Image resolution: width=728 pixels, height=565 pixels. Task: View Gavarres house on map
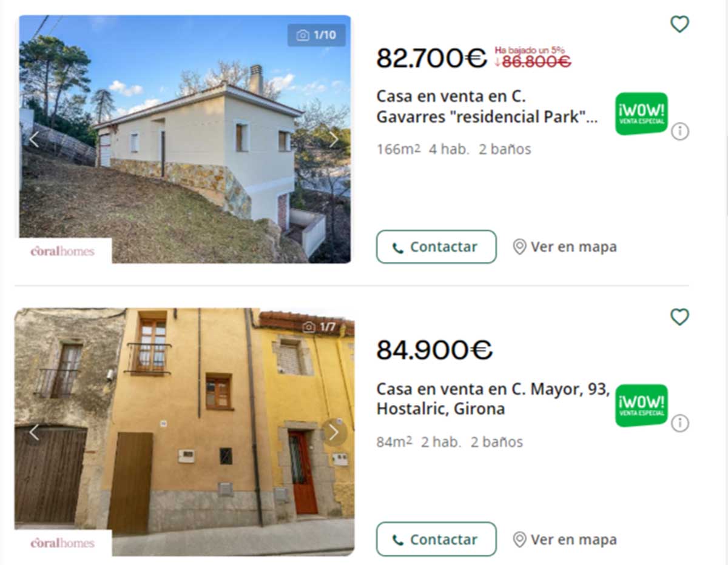point(564,247)
